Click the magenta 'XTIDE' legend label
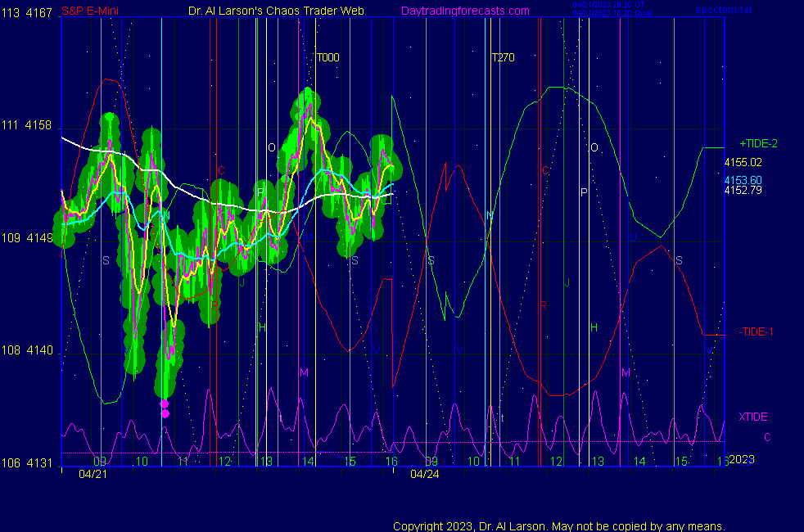 752,417
